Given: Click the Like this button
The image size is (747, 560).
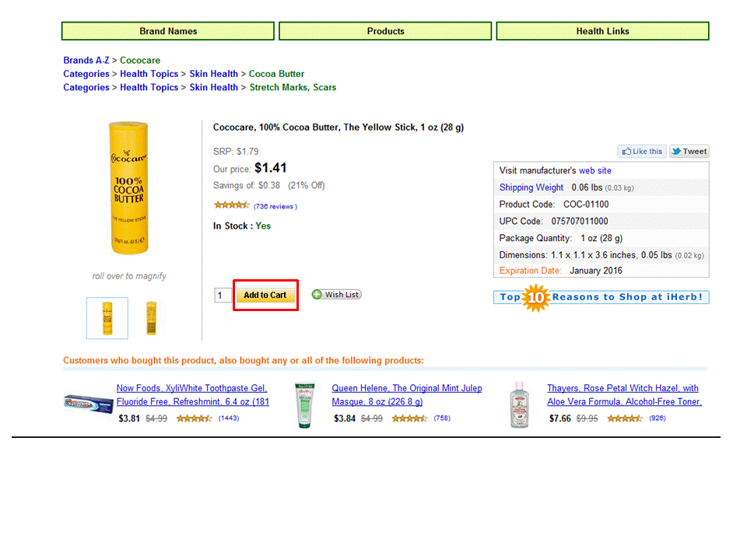Looking at the screenshot, I should (642, 152).
